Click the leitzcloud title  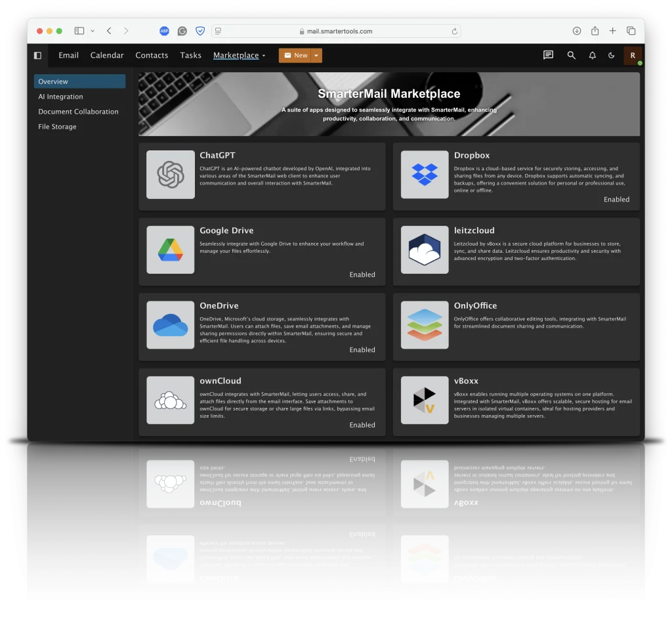click(474, 231)
